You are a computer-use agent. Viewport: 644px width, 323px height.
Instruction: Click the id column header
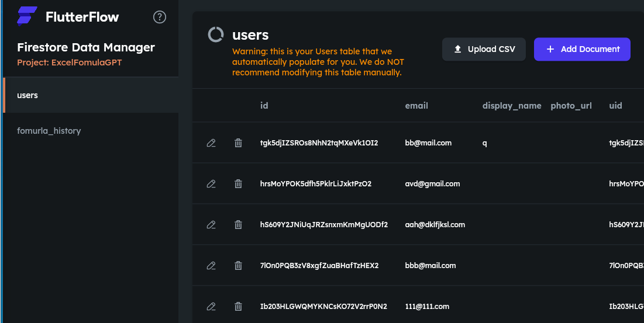point(264,106)
